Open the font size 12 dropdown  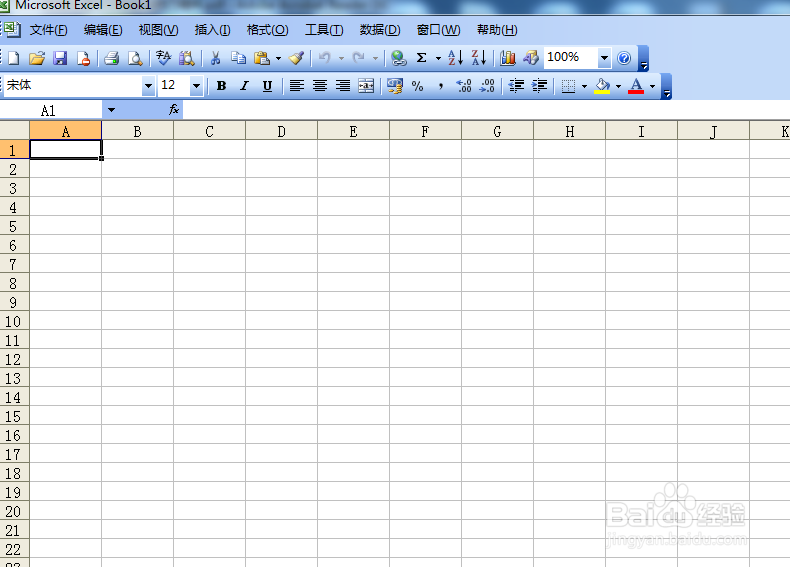(x=196, y=86)
